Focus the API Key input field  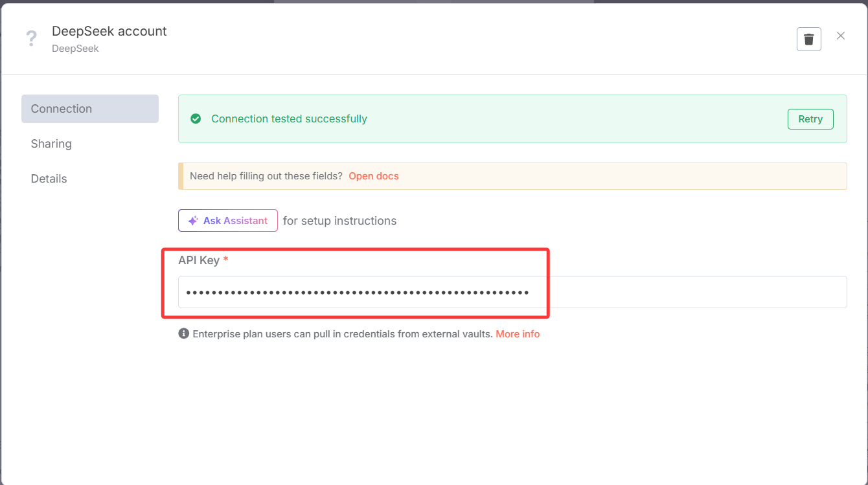coord(512,292)
